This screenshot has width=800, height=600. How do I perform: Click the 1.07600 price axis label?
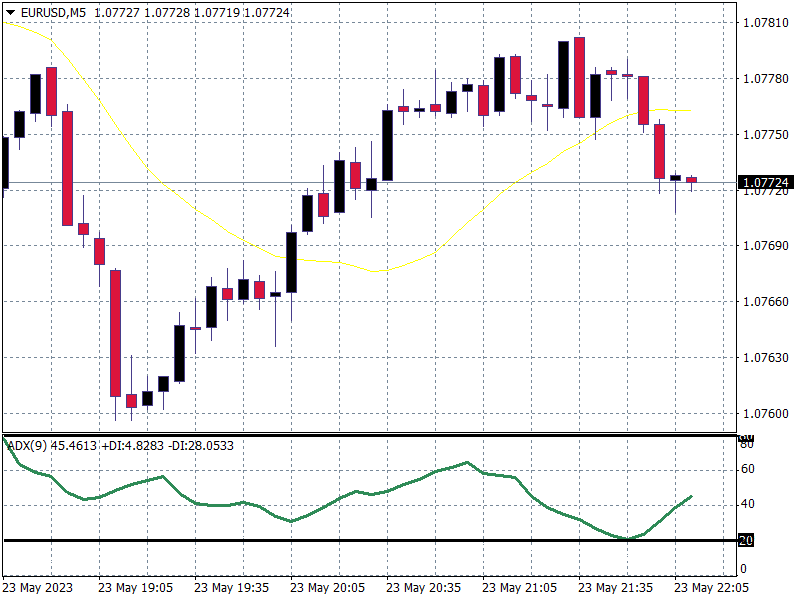coord(765,413)
